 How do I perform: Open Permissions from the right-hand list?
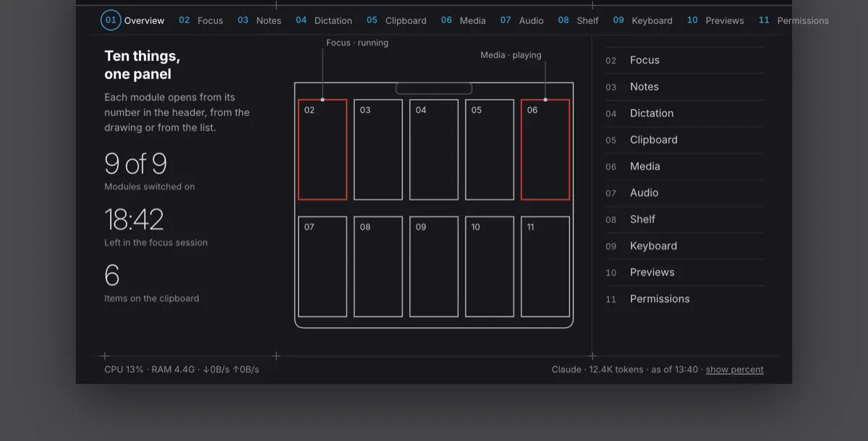point(684,299)
